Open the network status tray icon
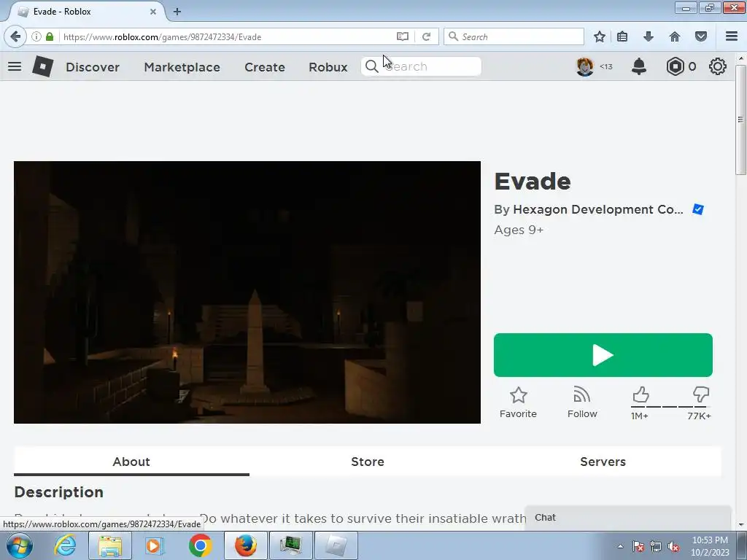The height and width of the screenshot is (560, 747). (656, 546)
